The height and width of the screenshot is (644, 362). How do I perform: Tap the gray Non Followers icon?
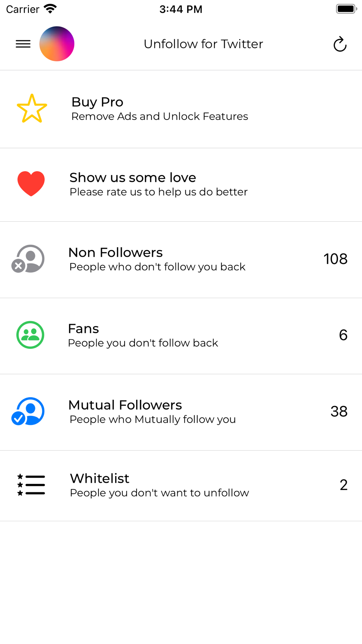pyautogui.click(x=29, y=259)
